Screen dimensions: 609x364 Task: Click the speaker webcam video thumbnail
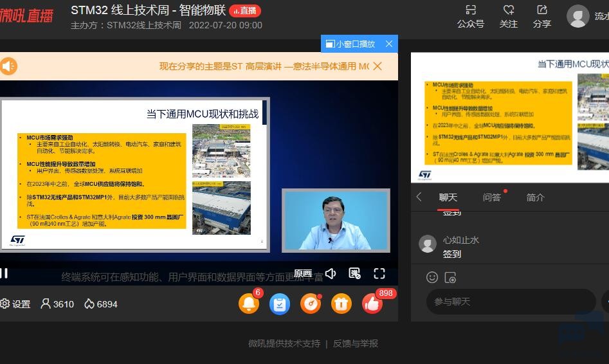point(336,220)
